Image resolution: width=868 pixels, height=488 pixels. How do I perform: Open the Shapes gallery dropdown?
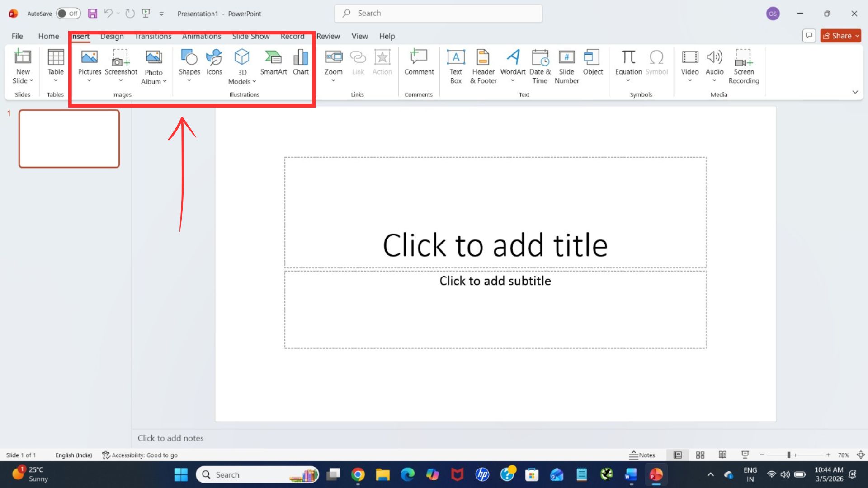click(189, 80)
